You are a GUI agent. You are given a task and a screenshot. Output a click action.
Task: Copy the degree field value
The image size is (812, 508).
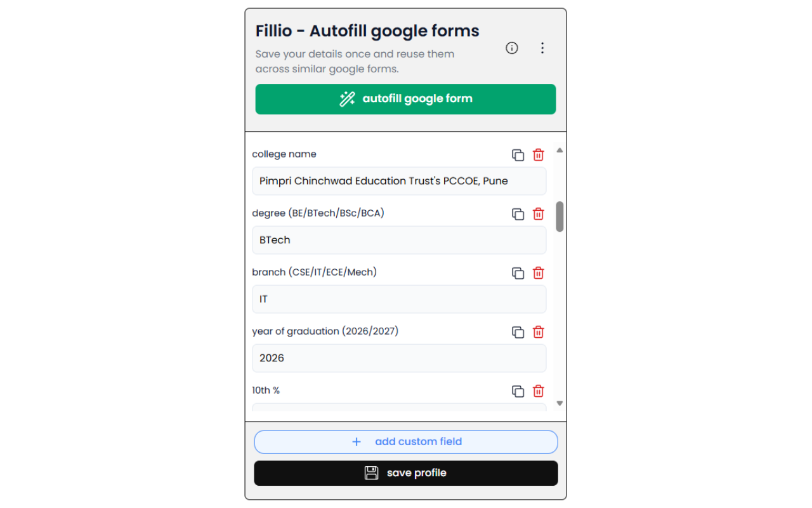click(518, 214)
